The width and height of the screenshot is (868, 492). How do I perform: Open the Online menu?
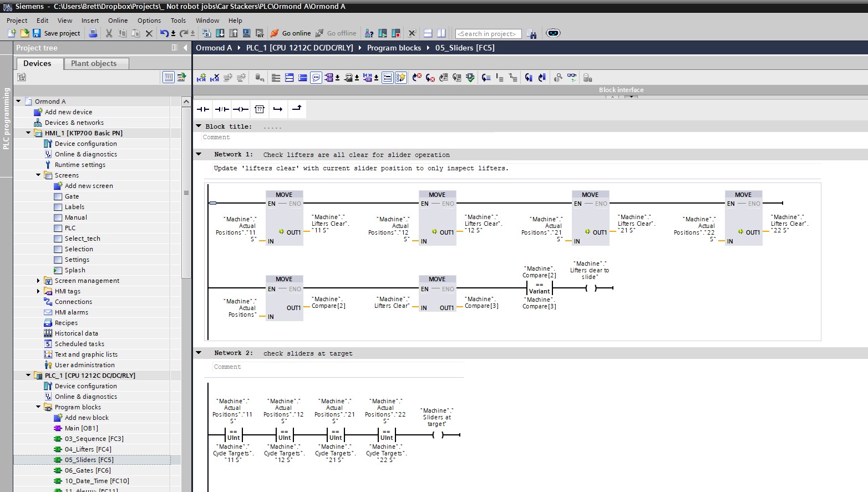118,21
